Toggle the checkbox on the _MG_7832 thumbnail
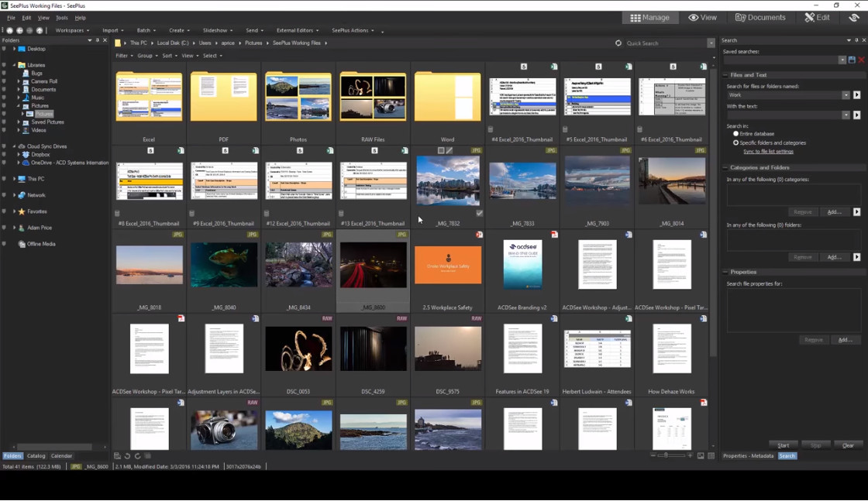The width and height of the screenshot is (868, 501). tap(480, 213)
